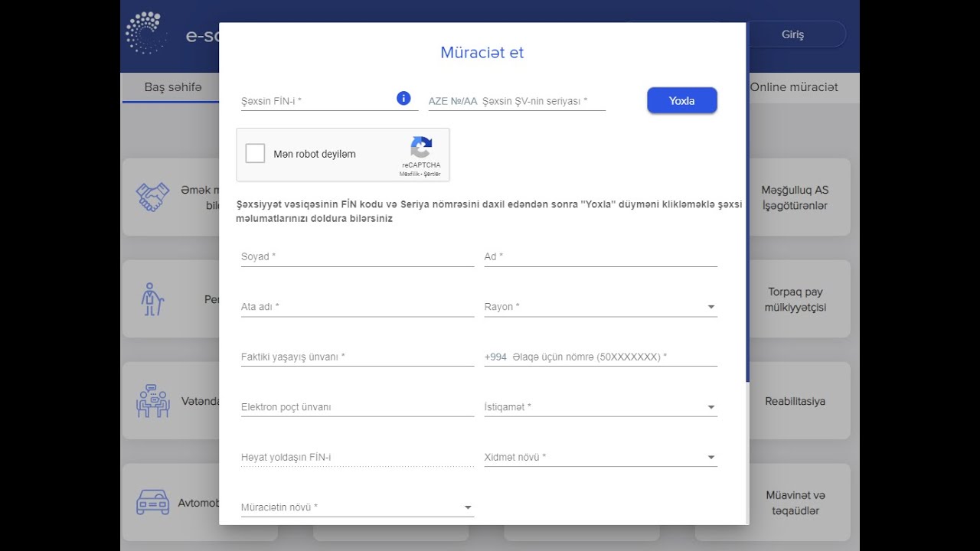Viewport: 980px width, 551px height.
Task: Click the Soyad input field
Action: [358, 256]
